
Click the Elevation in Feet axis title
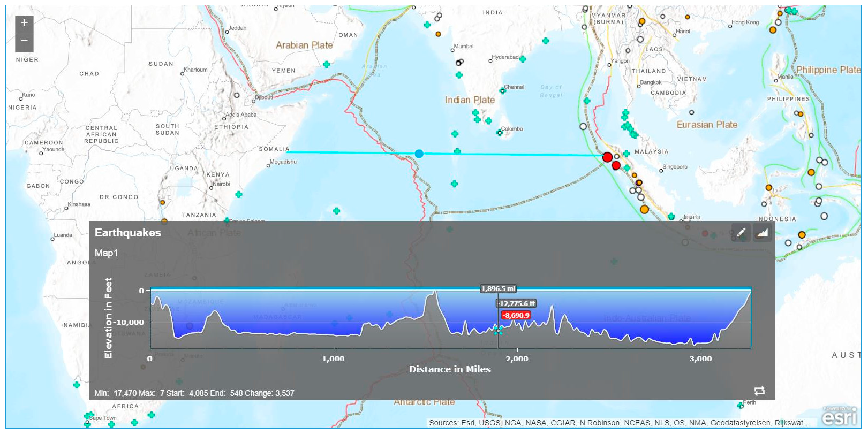pos(109,318)
